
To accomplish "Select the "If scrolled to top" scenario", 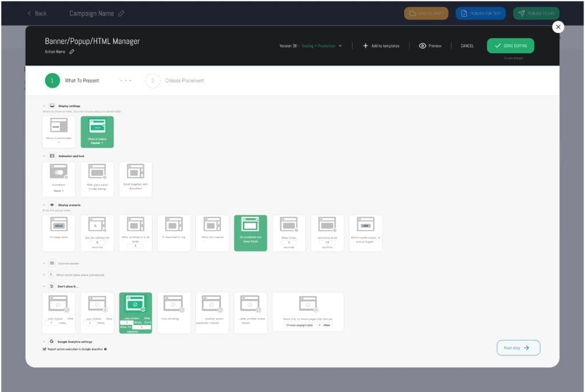I will coord(174,232).
